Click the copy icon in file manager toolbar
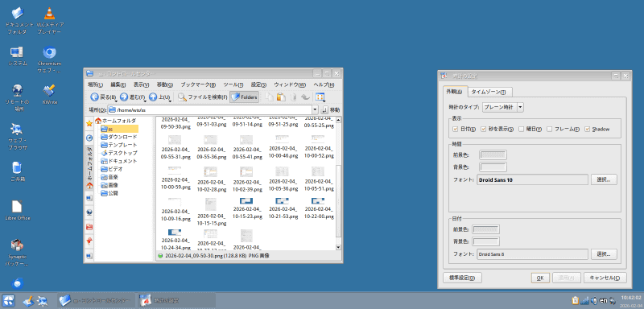Image resolution: width=644 pixels, height=309 pixels. (x=269, y=97)
